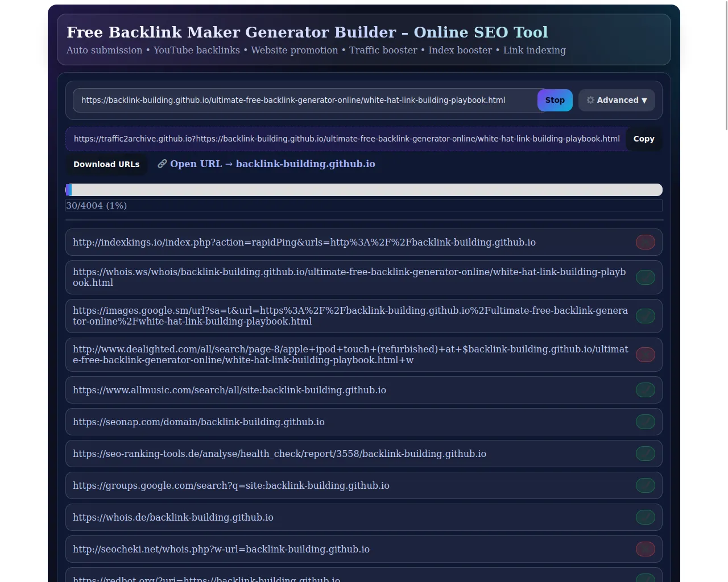The height and width of the screenshot is (582, 728).
Task: Click the success status icon for allmusic.com row
Action: tap(645, 390)
